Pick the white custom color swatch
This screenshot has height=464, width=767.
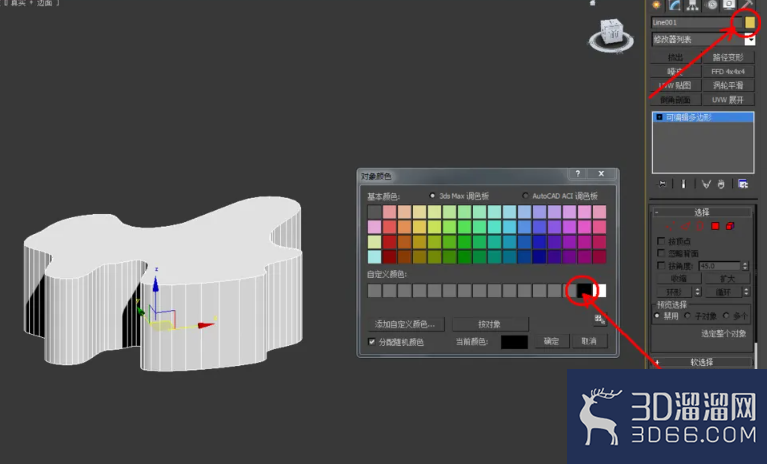(x=600, y=290)
